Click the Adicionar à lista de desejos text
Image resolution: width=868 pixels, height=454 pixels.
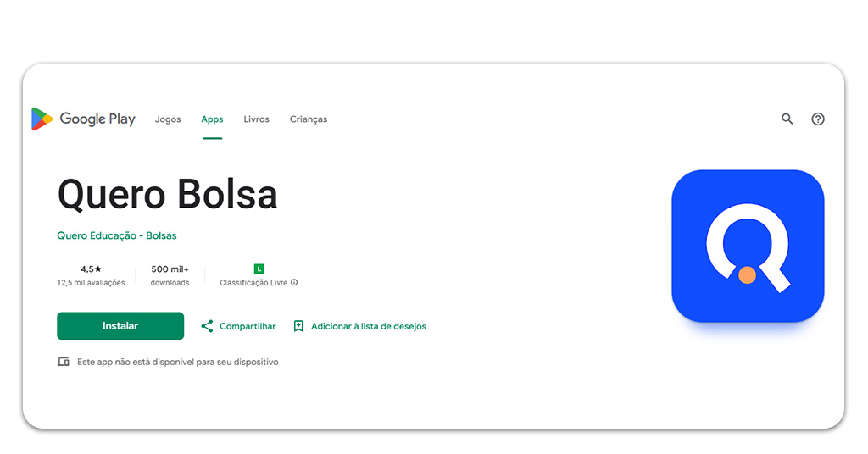click(369, 326)
